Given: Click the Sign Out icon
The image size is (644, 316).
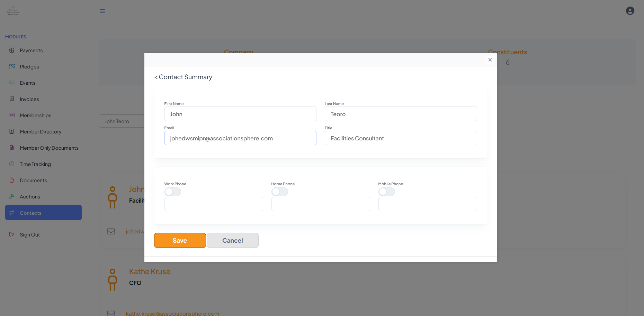Looking at the screenshot, I should click(x=12, y=234).
